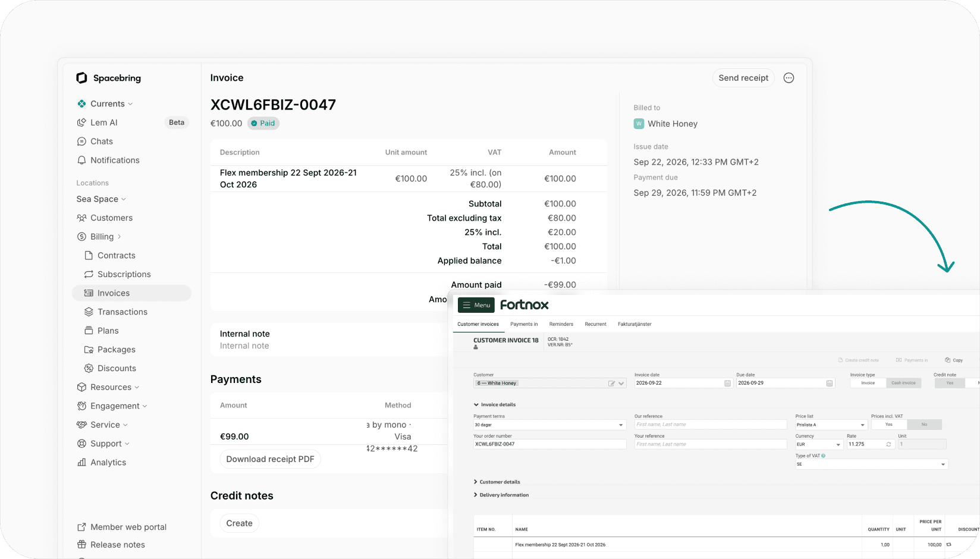Click the Internal note input field
Screen dimensions: 980x559
[x=244, y=346]
